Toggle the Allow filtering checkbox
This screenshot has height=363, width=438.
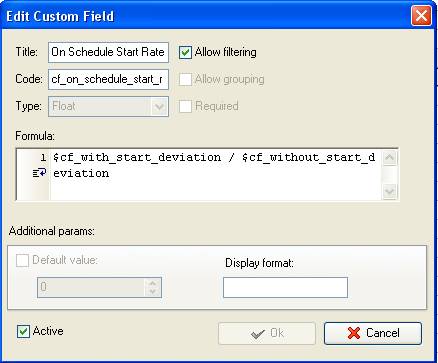(x=185, y=52)
